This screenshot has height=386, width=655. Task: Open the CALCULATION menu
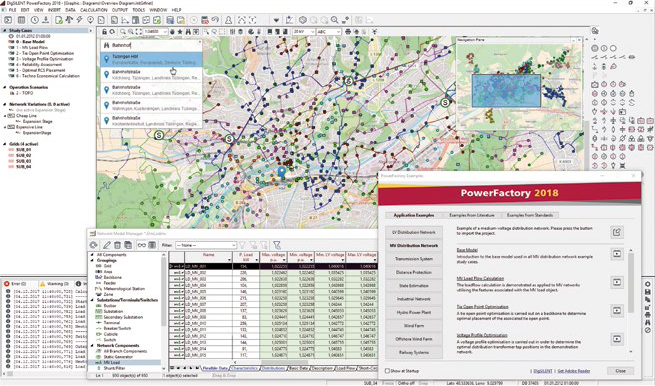(94, 10)
